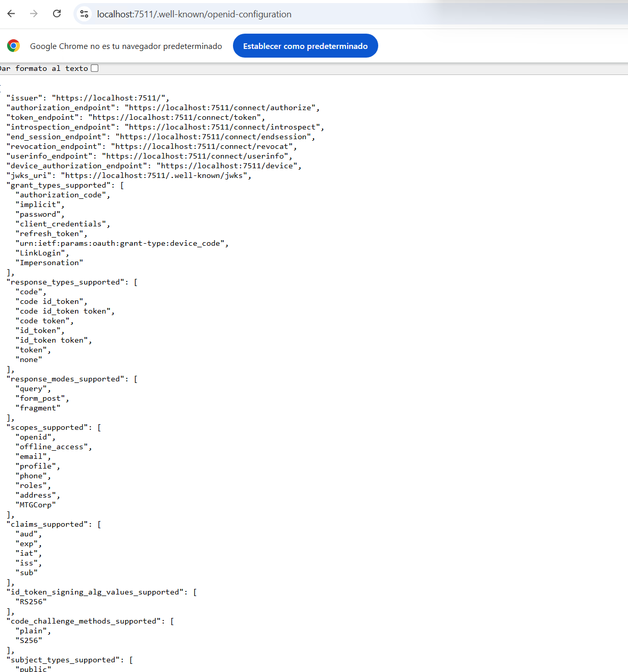This screenshot has height=672, width=628.
Task: Click the "client_credentials" grant type
Action: click(x=62, y=224)
